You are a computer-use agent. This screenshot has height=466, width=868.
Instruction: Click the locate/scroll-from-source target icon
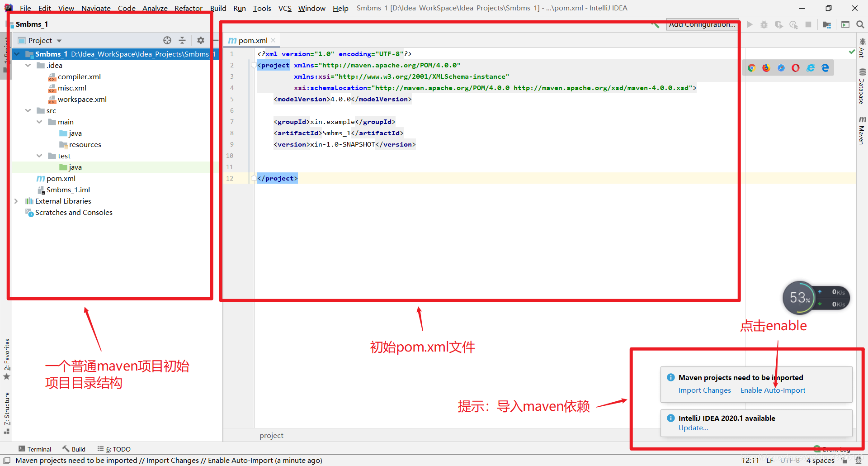tap(167, 40)
